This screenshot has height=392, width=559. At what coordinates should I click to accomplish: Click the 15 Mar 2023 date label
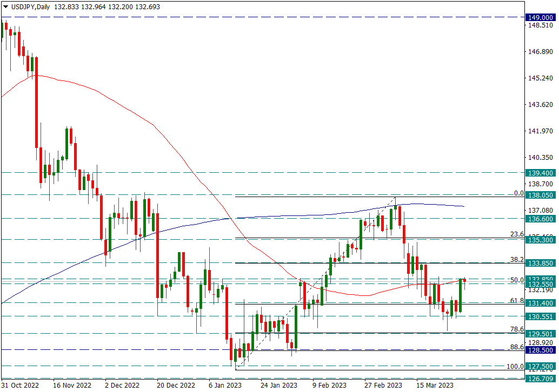435,385
